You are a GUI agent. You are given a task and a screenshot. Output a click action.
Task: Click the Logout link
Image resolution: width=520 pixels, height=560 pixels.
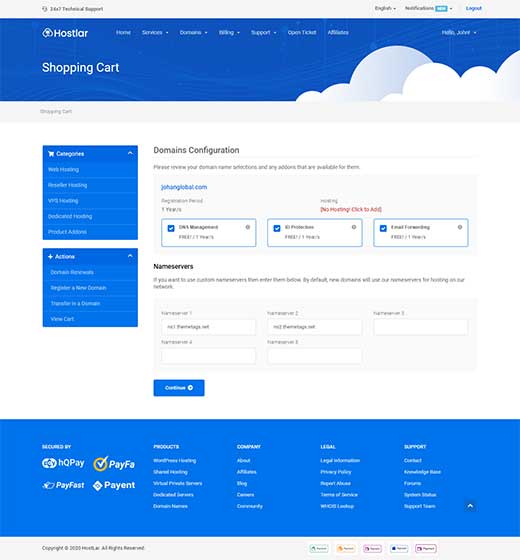click(x=474, y=8)
